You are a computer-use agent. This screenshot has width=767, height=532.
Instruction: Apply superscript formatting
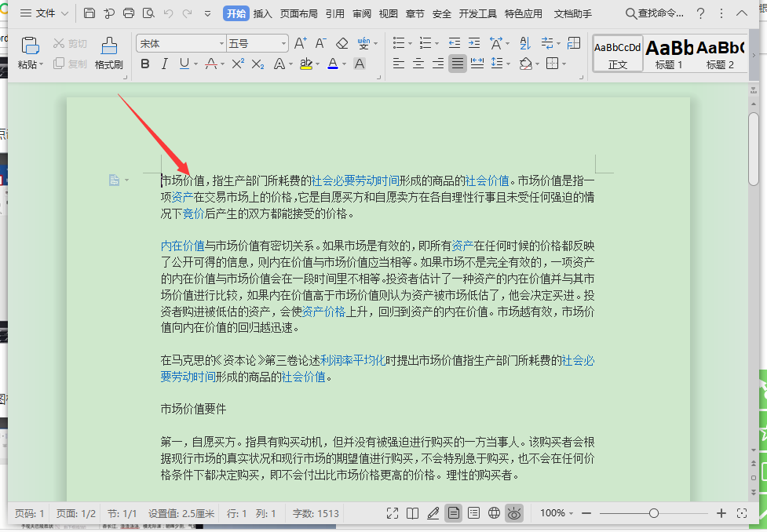[x=237, y=64]
